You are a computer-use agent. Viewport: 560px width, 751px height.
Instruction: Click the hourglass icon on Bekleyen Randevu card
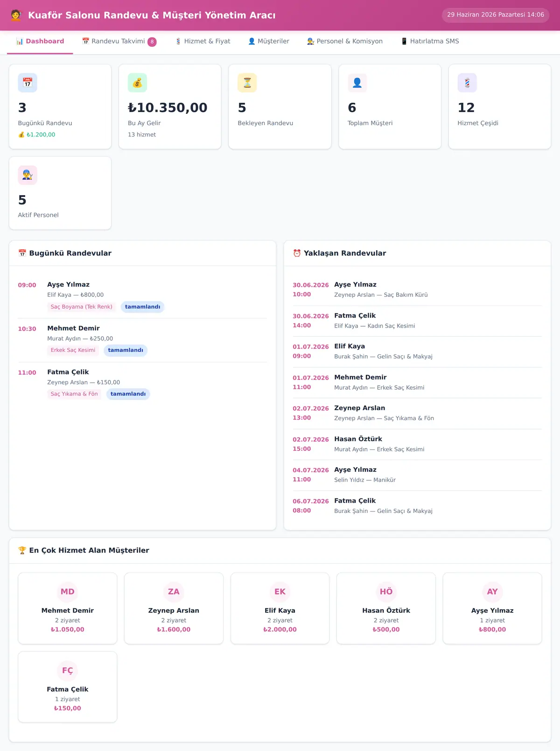pyautogui.click(x=247, y=83)
